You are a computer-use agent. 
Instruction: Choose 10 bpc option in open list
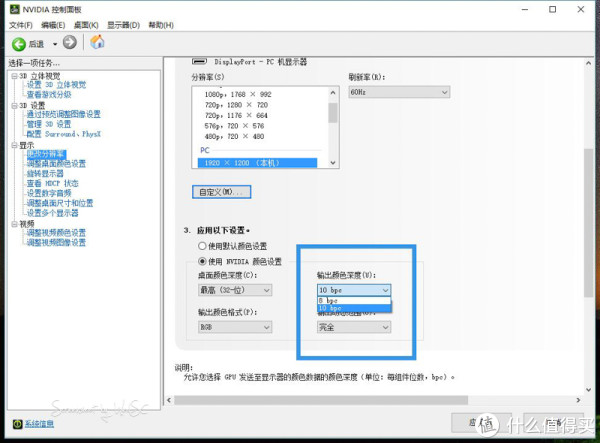(354, 308)
